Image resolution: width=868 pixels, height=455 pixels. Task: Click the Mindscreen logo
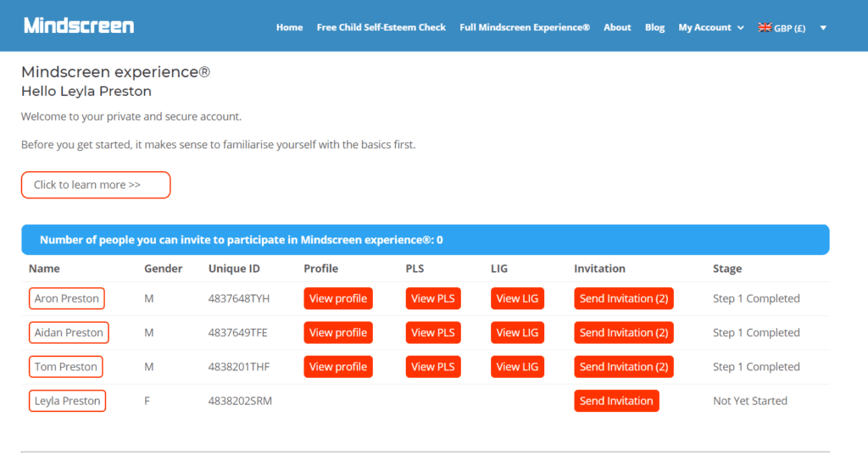79,25
